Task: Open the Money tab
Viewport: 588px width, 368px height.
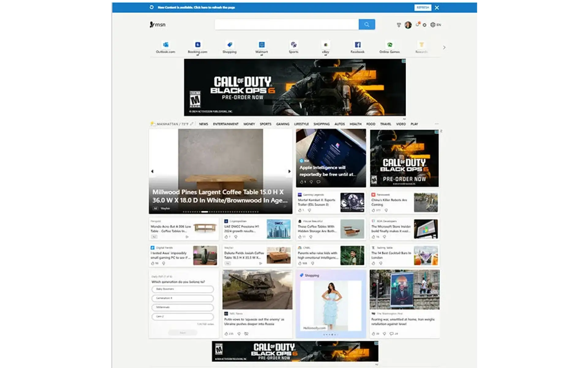Action: 249,124
